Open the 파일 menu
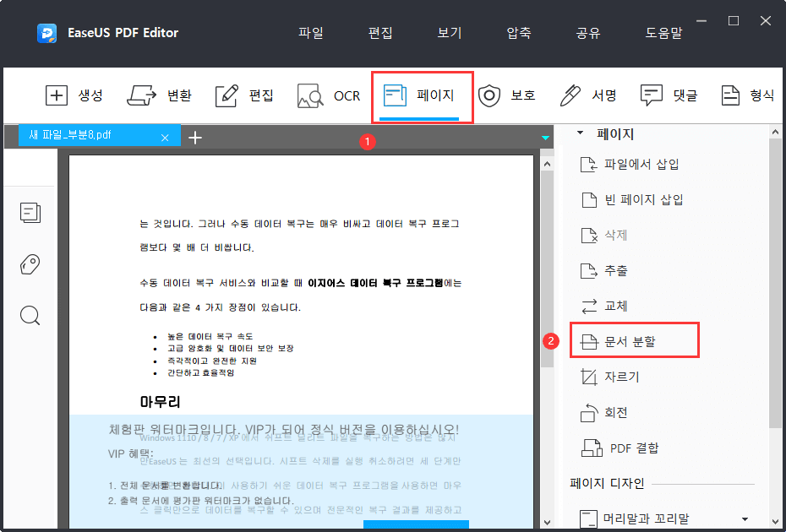 coord(310,33)
